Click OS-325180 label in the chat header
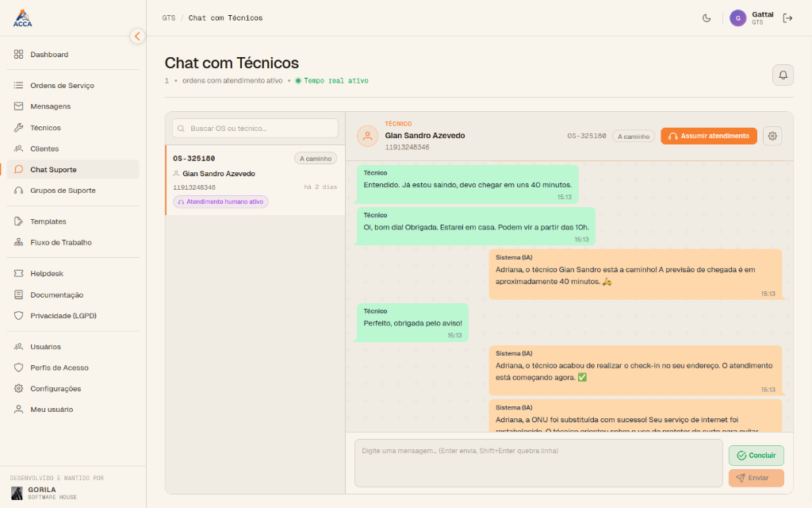 pyautogui.click(x=586, y=136)
